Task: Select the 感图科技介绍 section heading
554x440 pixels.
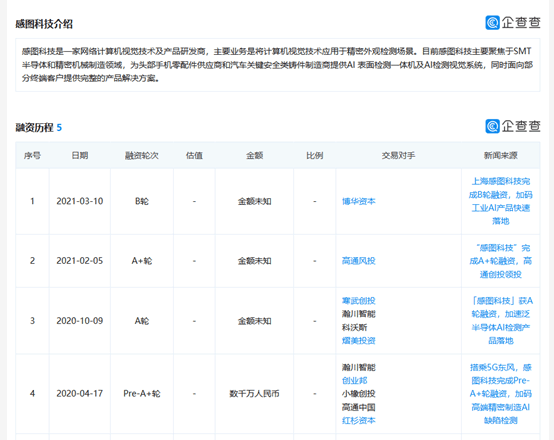Action: click(44, 24)
